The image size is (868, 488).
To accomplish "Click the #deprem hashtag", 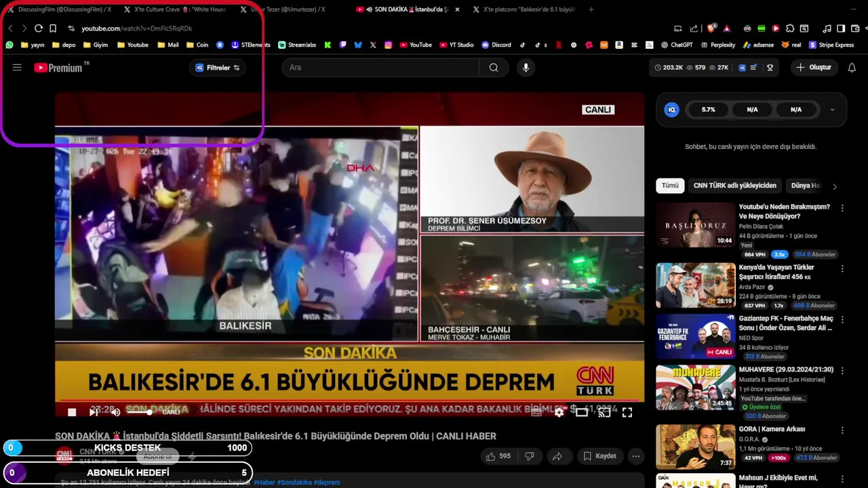I will click(x=326, y=483).
